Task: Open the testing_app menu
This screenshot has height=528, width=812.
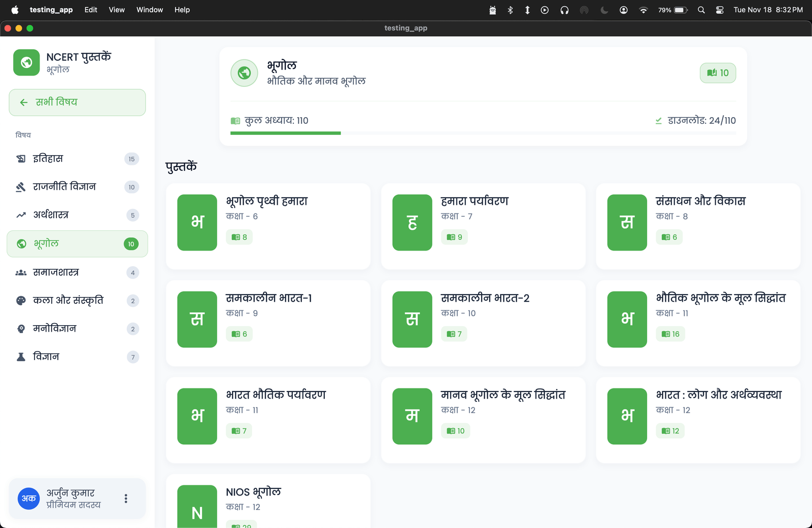Action: (51, 10)
